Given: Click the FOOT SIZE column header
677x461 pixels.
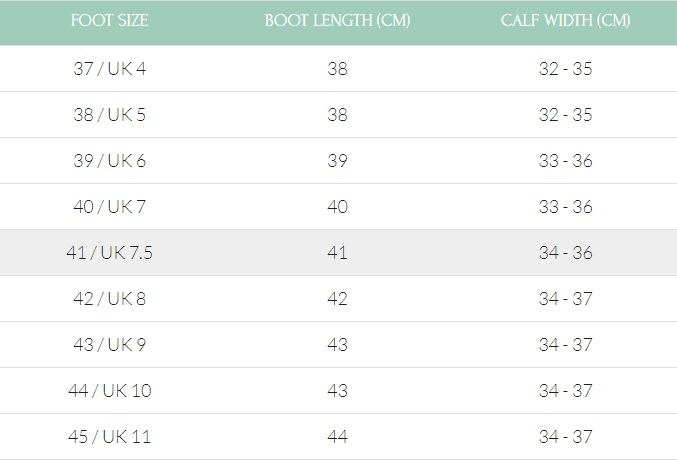Looking at the screenshot, I should point(110,21).
